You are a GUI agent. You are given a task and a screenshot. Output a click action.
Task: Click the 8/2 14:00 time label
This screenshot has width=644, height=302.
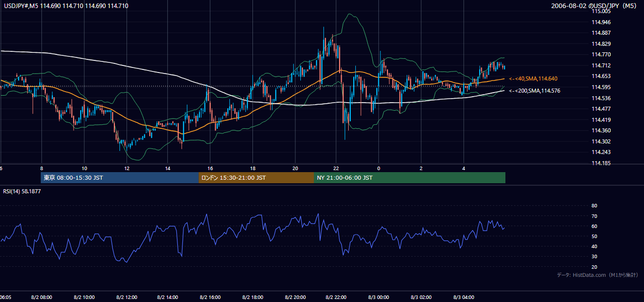(168, 297)
